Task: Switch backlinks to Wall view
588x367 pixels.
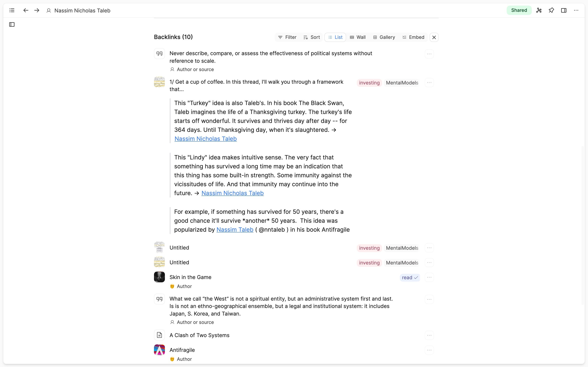Action: tap(358, 37)
